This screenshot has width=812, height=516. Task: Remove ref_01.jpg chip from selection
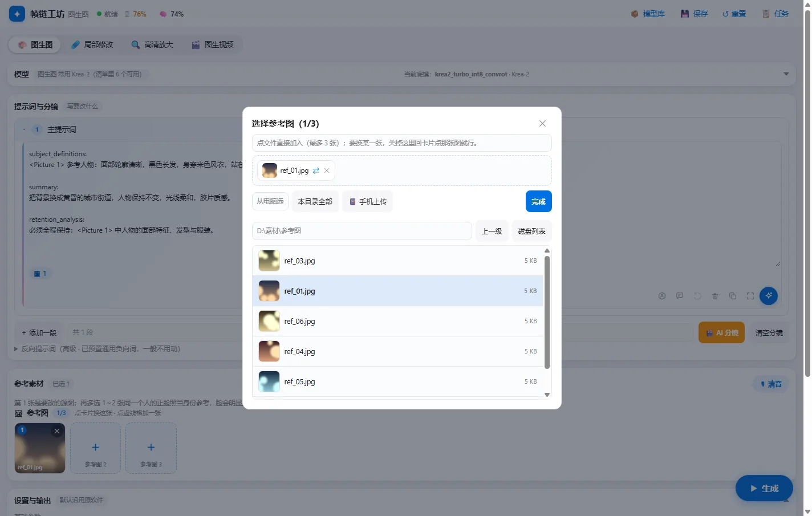pos(327,170)
